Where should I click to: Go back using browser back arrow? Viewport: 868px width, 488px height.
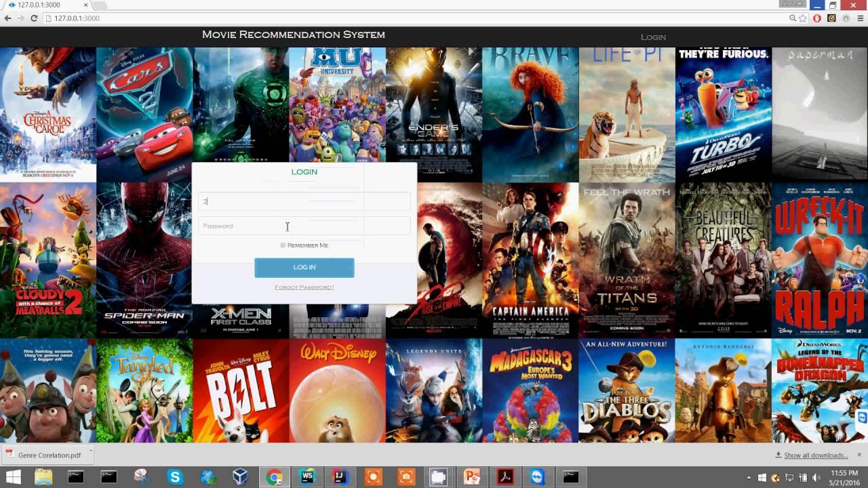[x=7, y=18]
